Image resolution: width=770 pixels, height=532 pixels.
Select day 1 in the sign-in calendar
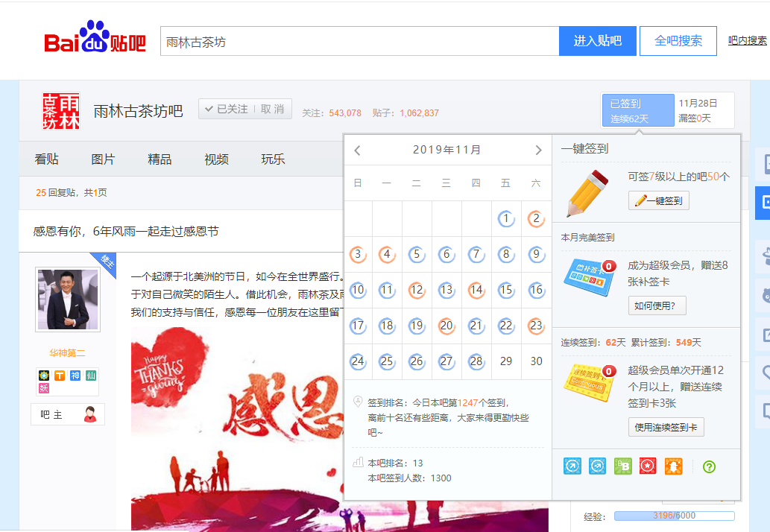tap(506, 218)
